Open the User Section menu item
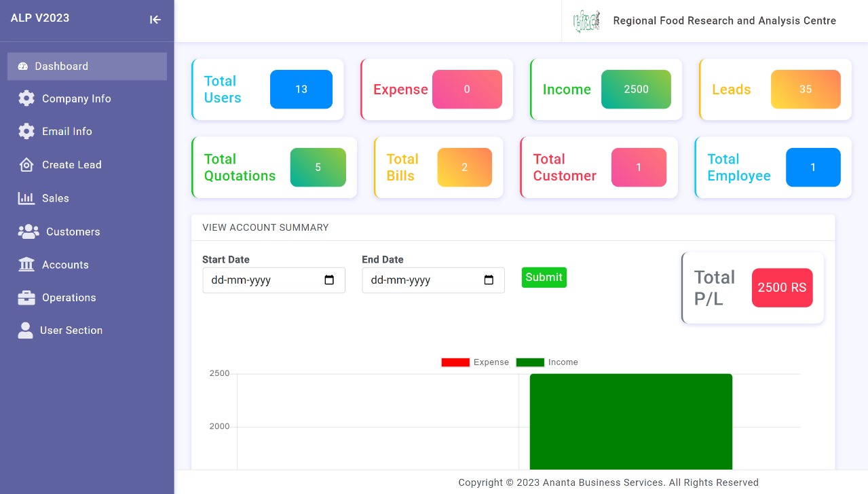This screenshot has width=868, height=494. [87, 330]
